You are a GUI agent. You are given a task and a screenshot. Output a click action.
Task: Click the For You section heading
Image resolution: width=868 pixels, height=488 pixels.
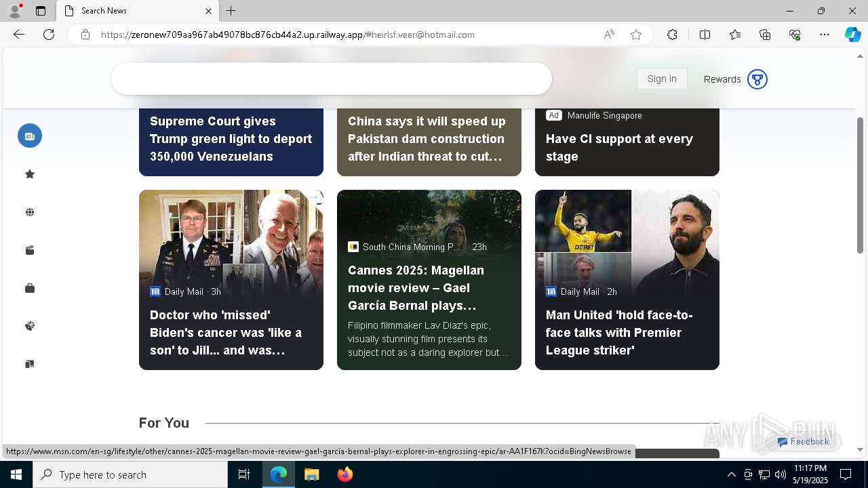click(x=164, y=423)
